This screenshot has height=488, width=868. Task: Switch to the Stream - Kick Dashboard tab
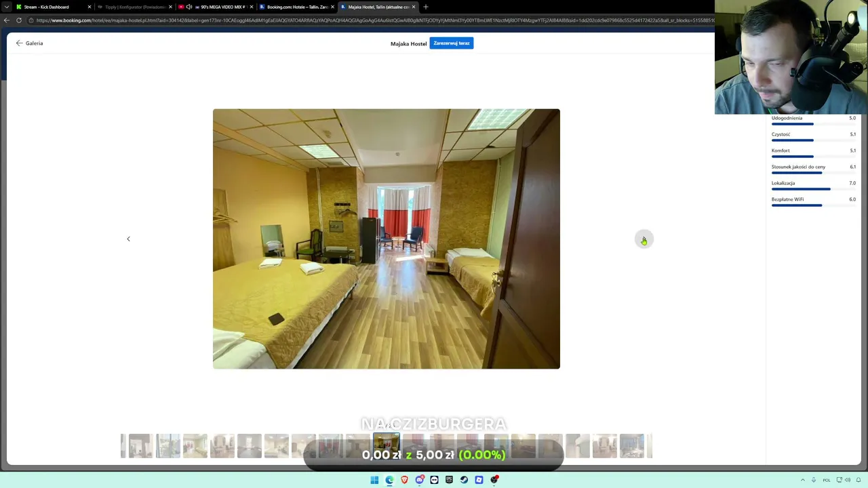(53, 7)
